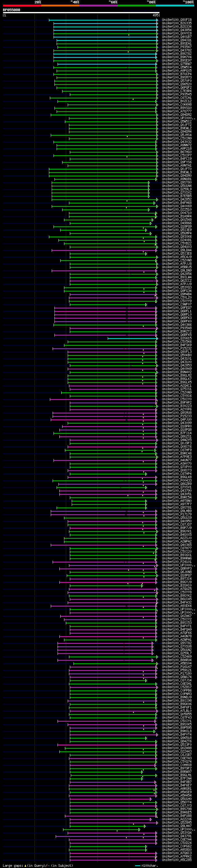This screenshot has height=868, width=197.
Task: Select hit UniRef100_P93545
Action: pyautogui.click(x=176, y=94)
